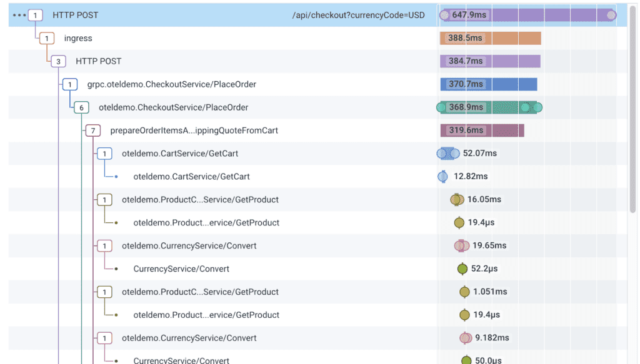Screen dimensions: 640x364
Task: Select the ingress span row
Action: 77,38
